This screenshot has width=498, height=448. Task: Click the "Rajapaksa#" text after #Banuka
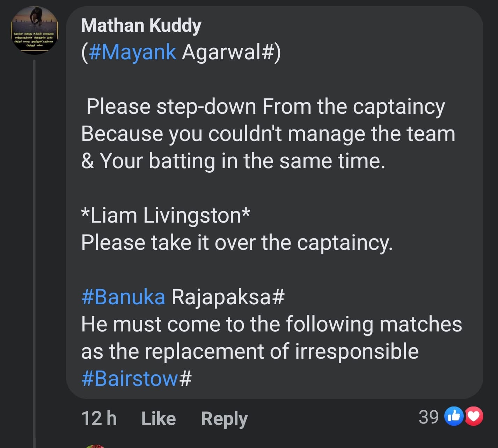(228, 297)
